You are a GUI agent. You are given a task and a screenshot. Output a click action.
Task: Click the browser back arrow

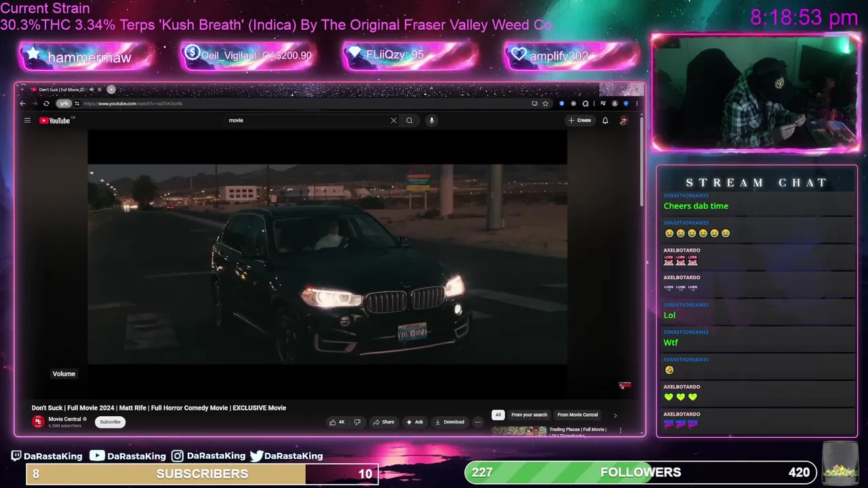tap(22, 104)
